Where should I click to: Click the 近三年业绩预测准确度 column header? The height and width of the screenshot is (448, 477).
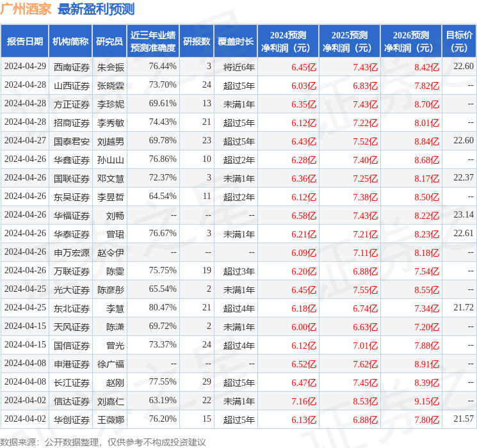153,41
